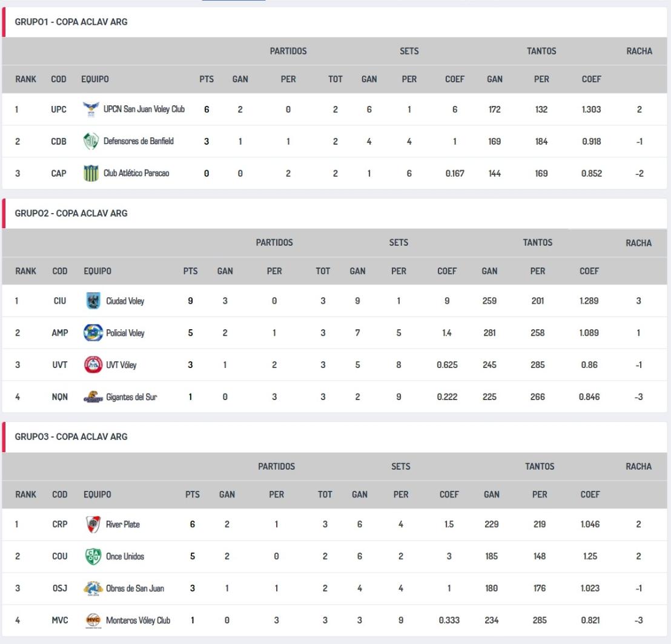Screen dimensions: 671x644
Task: Click the PTS column header in Grupo 1
Action: click(207, 79)
